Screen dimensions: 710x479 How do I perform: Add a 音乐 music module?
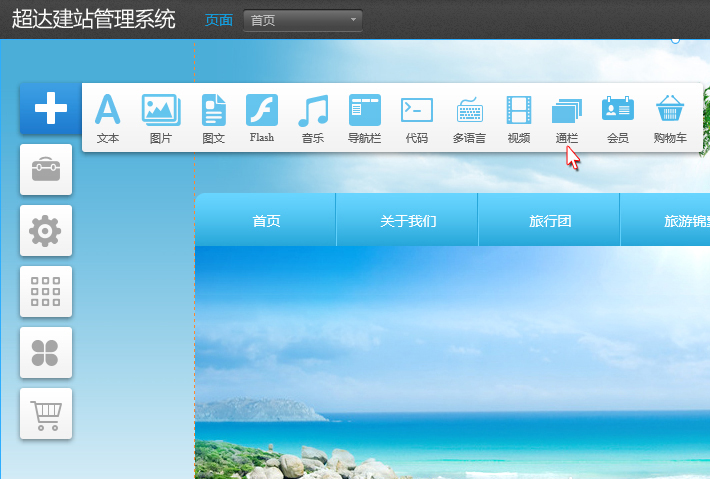click(x=313, y=119)
